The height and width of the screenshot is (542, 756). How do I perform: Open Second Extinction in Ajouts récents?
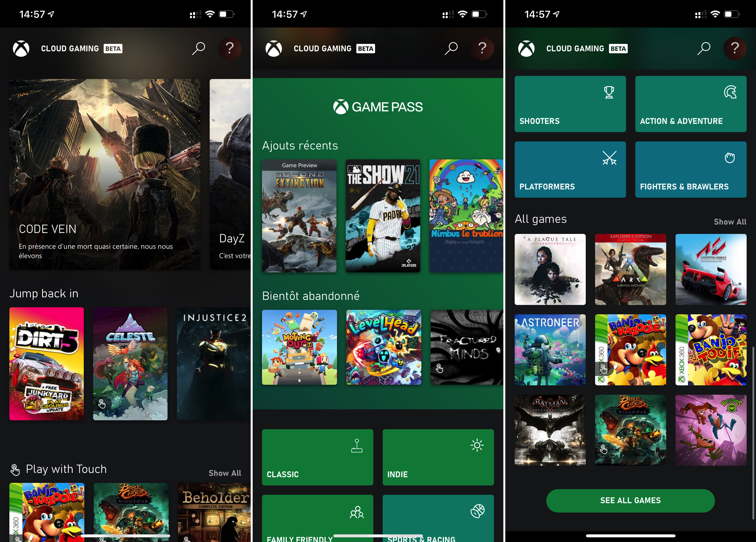pos(299,216)
